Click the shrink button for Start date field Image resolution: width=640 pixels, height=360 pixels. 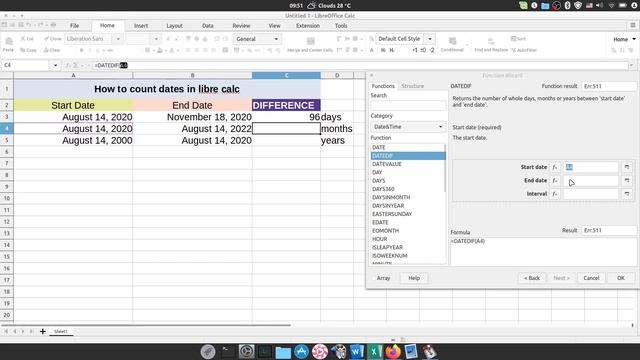(627, 167)
